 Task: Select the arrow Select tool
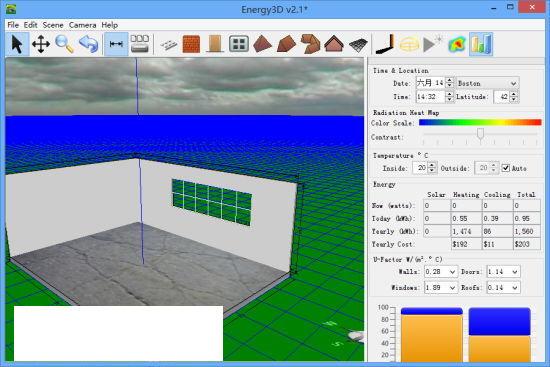click(x=17, y=45)
